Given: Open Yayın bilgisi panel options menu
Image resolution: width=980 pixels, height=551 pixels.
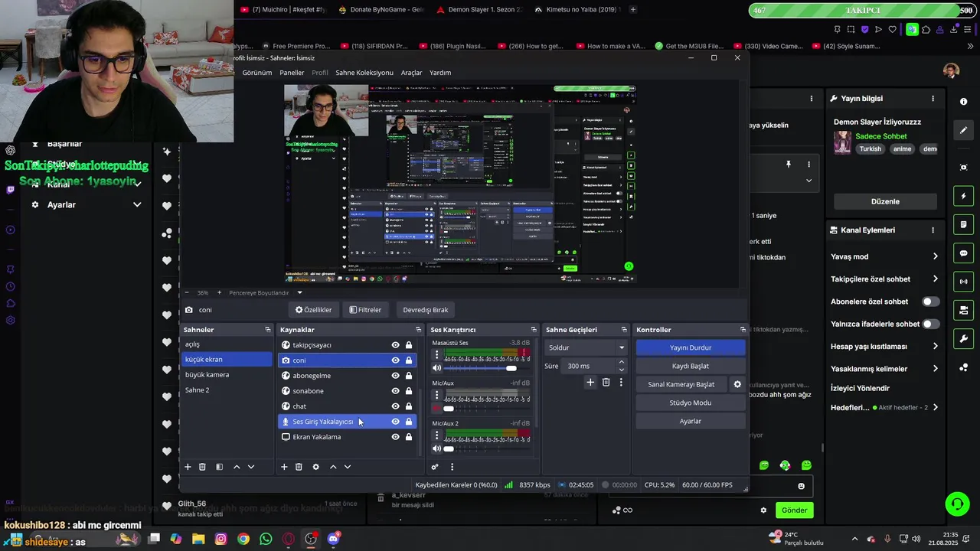Looking at the screenshot, I should [x=933, y=99].
